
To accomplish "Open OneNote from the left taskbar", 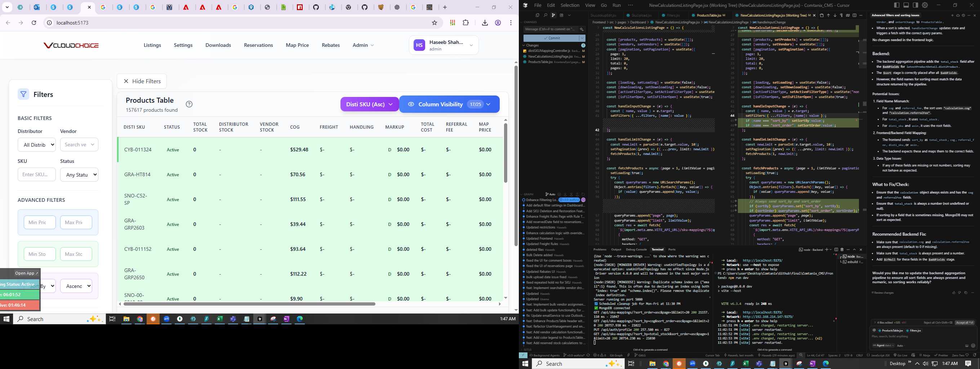I will pos(286,319).
